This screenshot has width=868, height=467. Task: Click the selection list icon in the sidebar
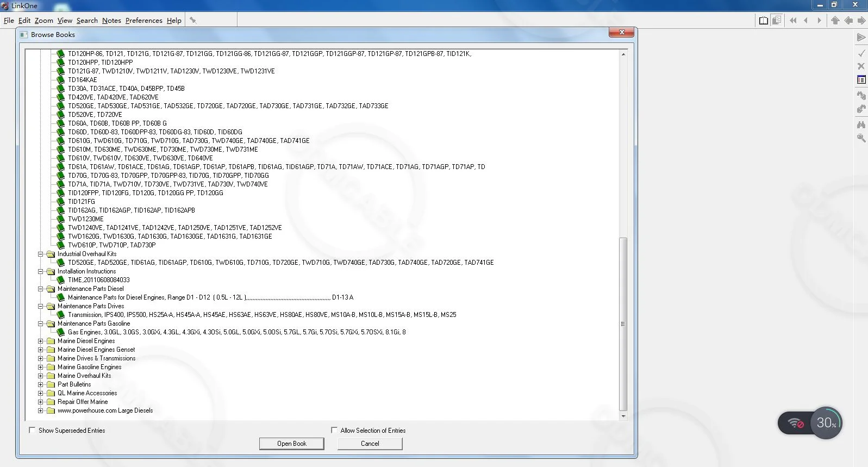tap(861, 80)
